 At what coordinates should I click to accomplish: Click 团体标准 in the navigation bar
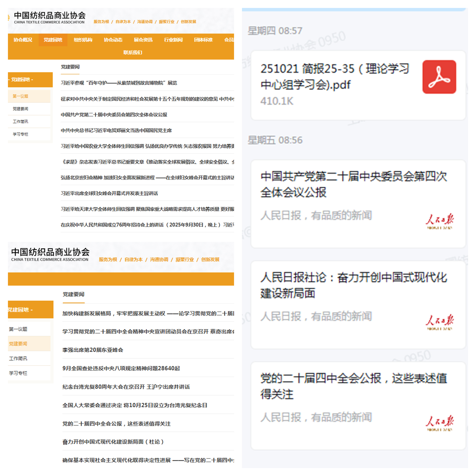pyautogui.click(x=203, y=40)
